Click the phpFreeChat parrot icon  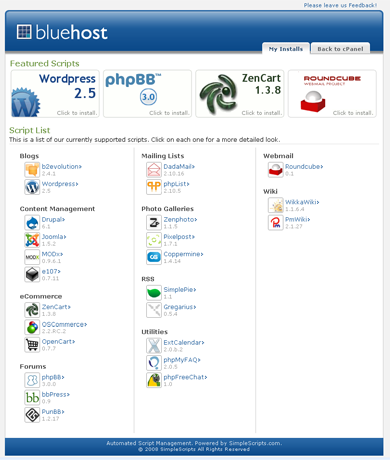tap(154, 380)
